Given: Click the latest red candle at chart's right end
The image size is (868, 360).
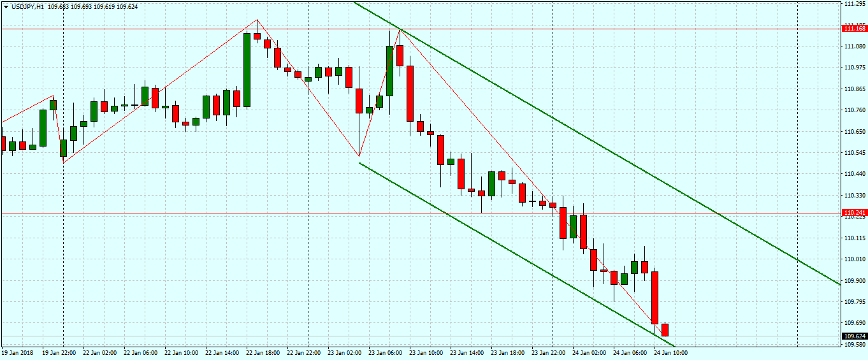Looking at the screenshot, I should coord(665,329).
